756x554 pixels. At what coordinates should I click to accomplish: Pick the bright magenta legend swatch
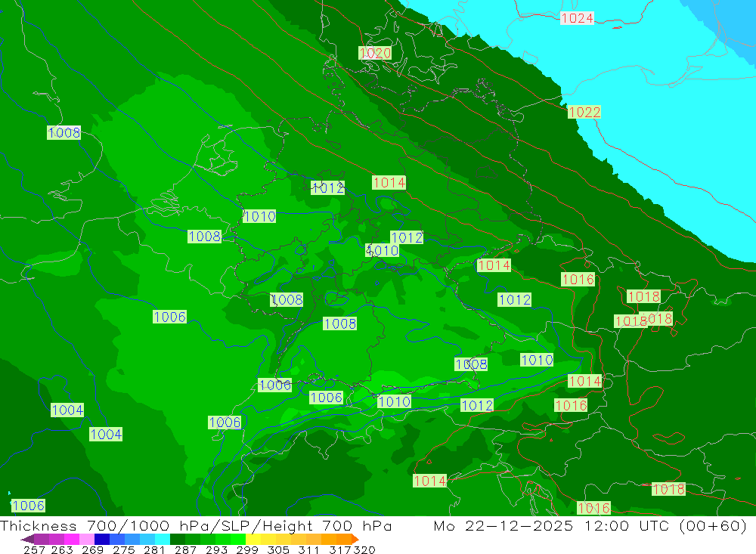(72, 539)
